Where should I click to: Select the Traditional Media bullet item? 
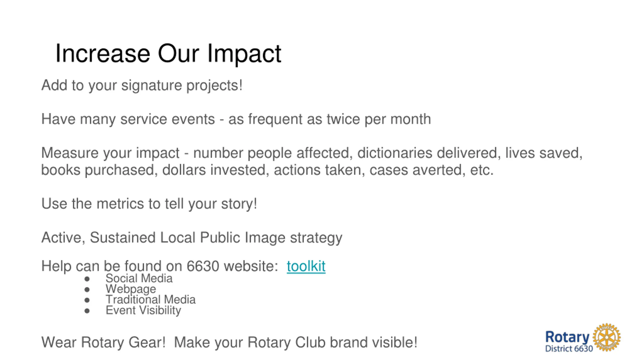pos(150,300)
